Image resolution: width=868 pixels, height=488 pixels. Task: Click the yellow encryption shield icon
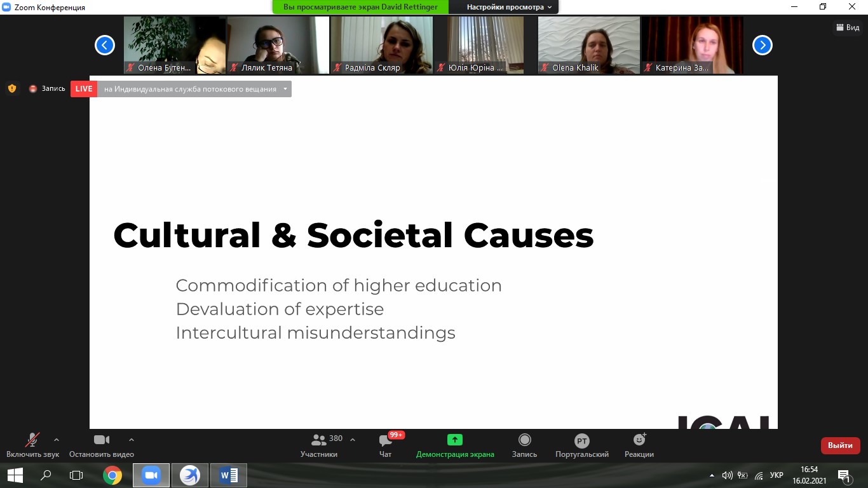(12, 89)
